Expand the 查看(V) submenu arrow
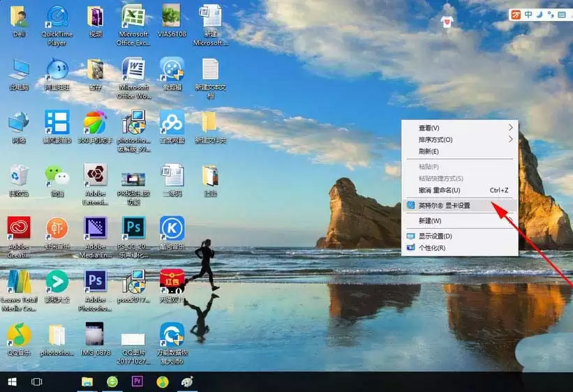The width and height of the screenshot is (573, 392). [x=510, y=128]
